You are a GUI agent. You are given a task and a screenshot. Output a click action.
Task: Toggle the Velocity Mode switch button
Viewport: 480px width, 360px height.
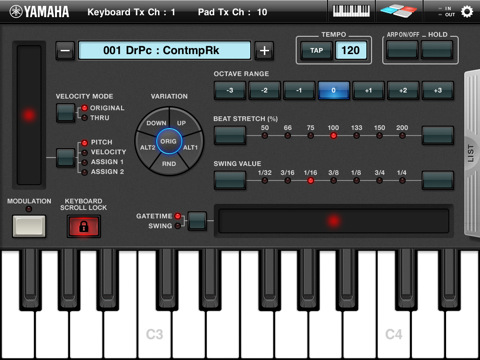pyautogui.click(x=65, y=113)
